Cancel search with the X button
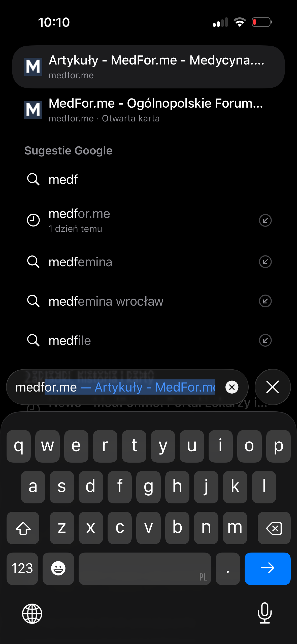 (x=273, y=387)
